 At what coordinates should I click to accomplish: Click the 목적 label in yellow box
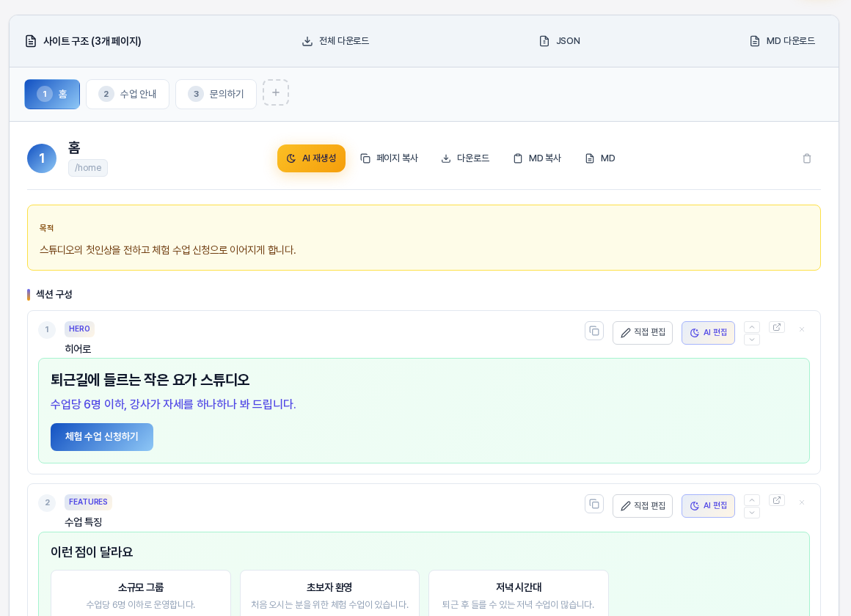[x=46, y=229]
